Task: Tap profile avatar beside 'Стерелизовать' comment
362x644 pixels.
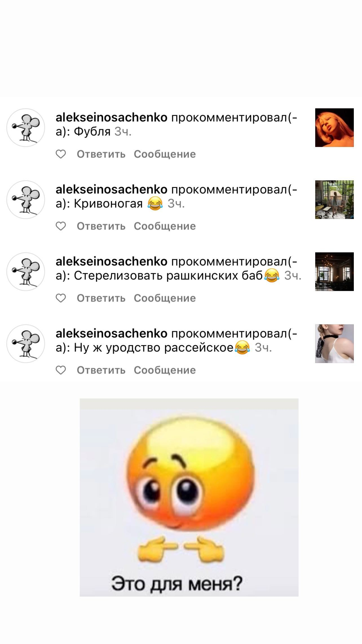Action: pos(26,271)
